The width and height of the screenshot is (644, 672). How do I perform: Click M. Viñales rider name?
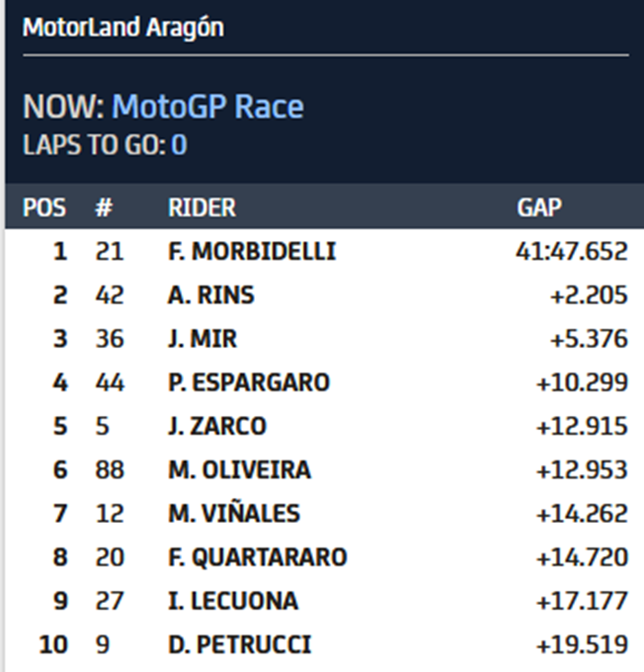234,514
